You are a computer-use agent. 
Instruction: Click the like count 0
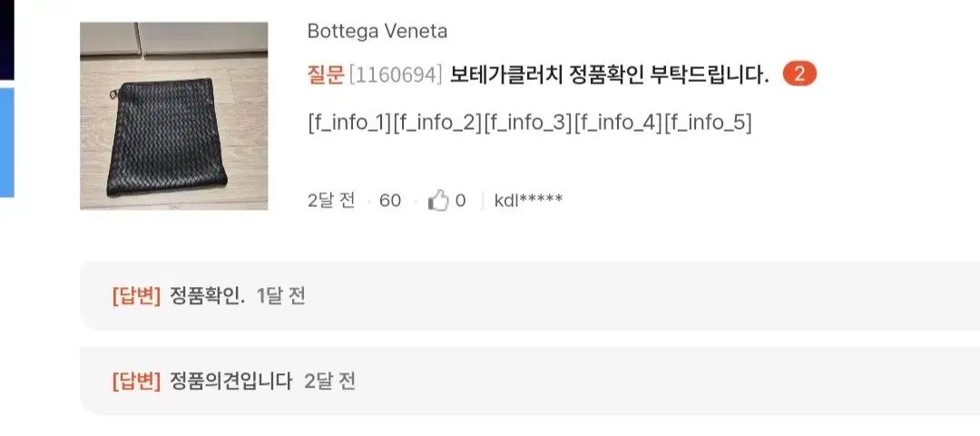point(460,201)
